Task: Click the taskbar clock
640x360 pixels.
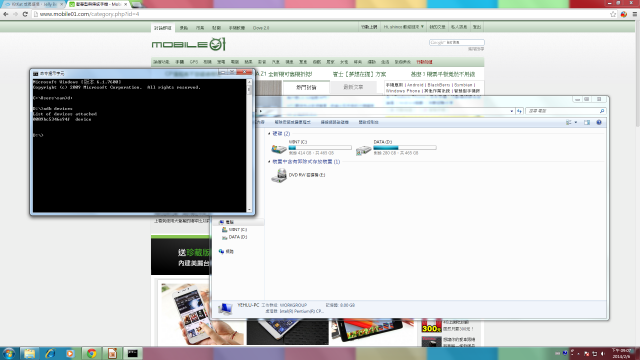Action: pyautogui.click(x=622, y=353)
